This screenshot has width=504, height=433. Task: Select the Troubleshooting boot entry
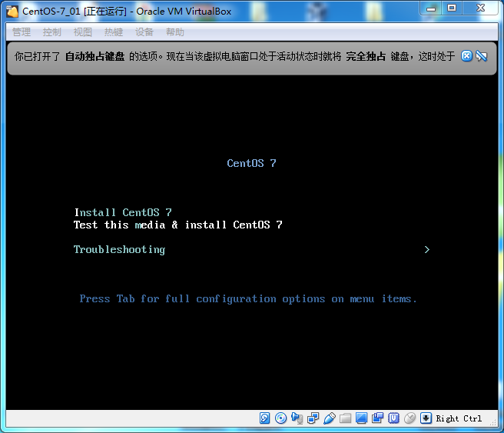coord(119,250)
